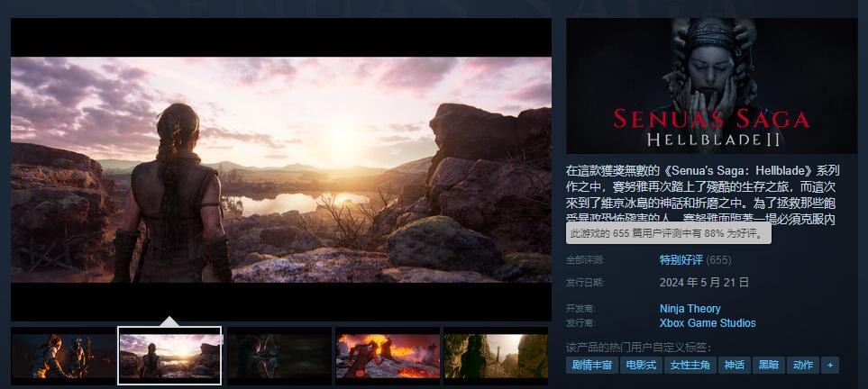Select the highlighted sunset landscape thumbnail

coord(170,356)
